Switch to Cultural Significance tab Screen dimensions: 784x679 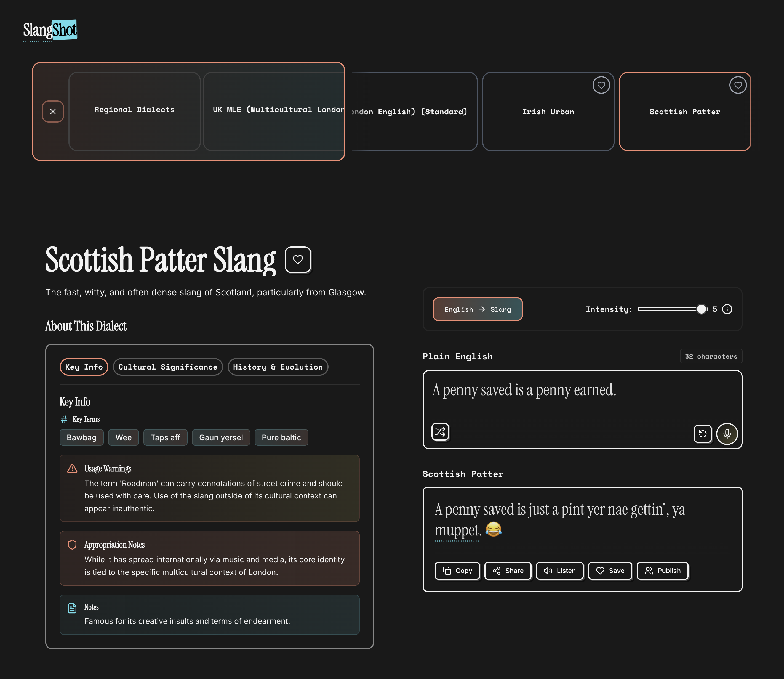point(168,367)
